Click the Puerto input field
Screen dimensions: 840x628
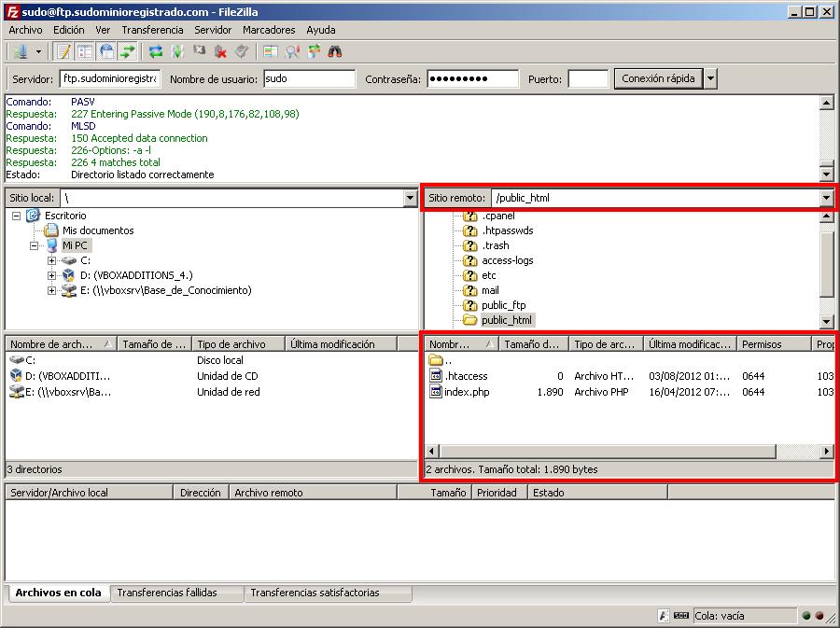pos(588,78)
